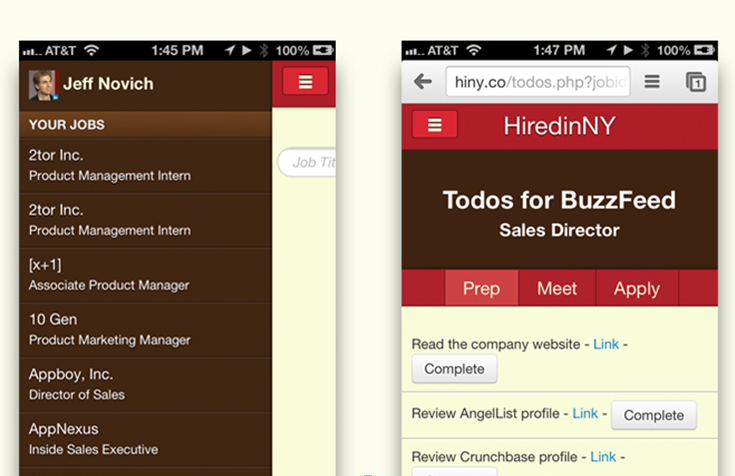
Task: Mark 'Read the company website' as Complete
Action: [x=454, y=369]
